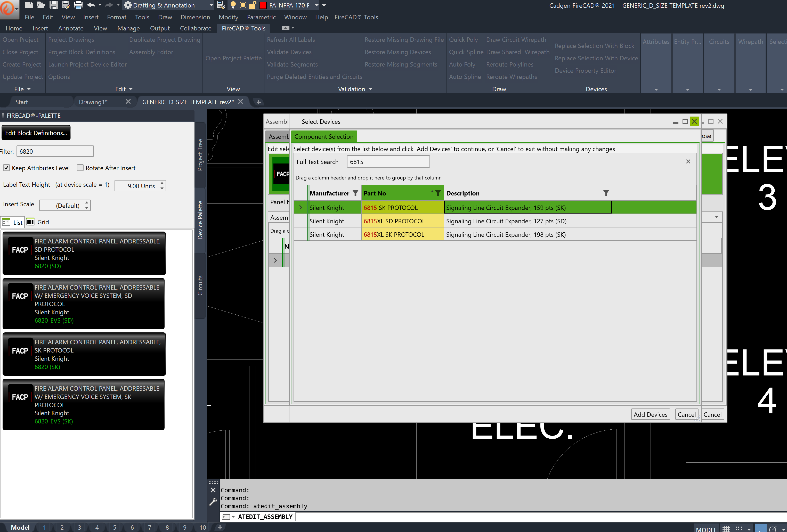The image size is (787, 532).
Task: Check Rotate After Insert checkbox
Action: [80, 168]
